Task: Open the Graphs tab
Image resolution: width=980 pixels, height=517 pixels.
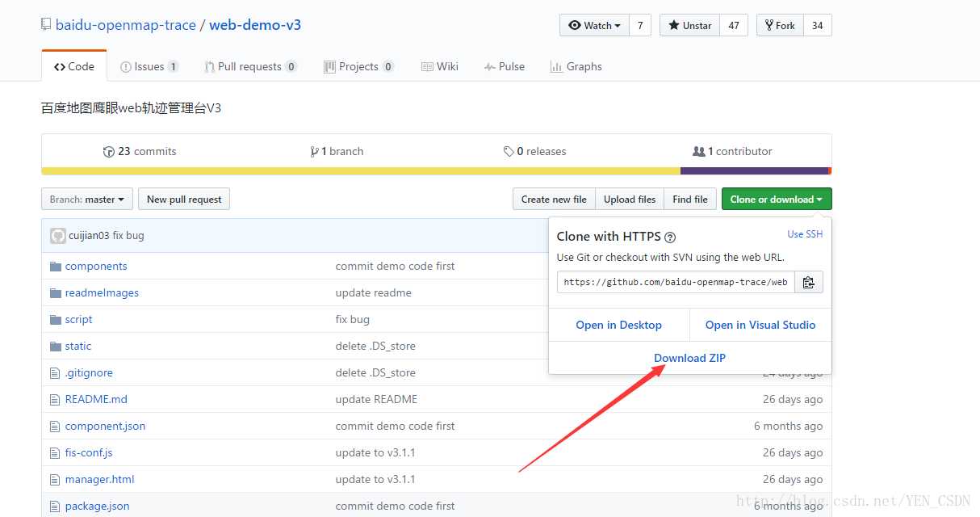Action: [576, 66]
